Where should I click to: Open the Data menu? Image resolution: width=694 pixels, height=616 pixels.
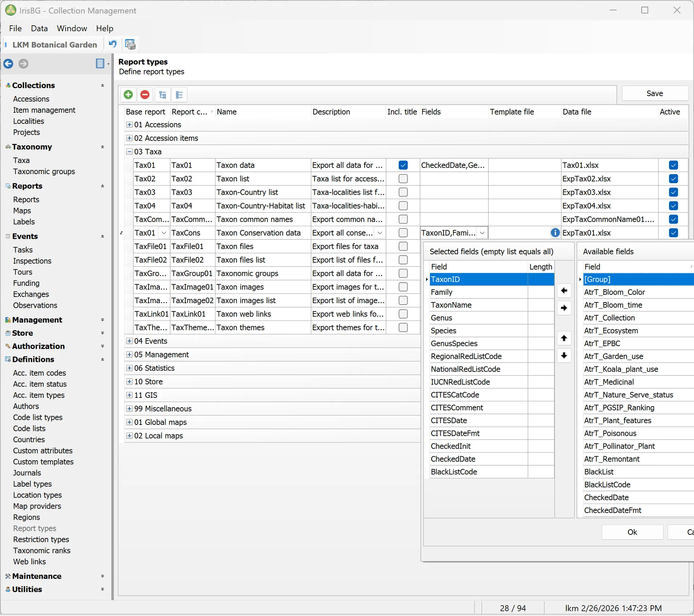coord(39,28)
